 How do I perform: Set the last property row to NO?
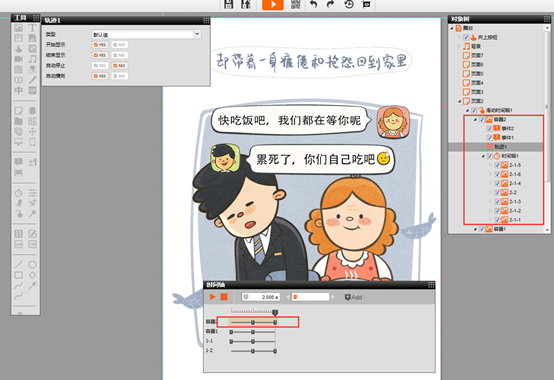coord(120,76)
